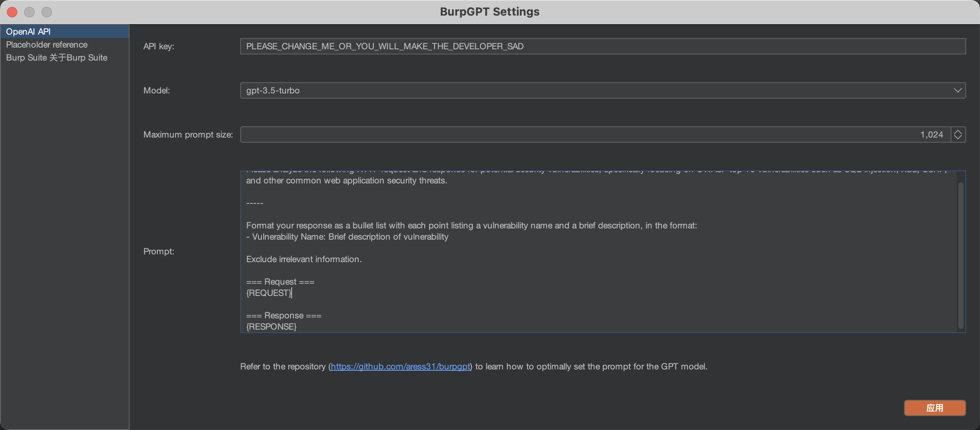Screen dimensions: 980x430
Task: Click the 1,024 prompt size value
Action: coord(931,135)
